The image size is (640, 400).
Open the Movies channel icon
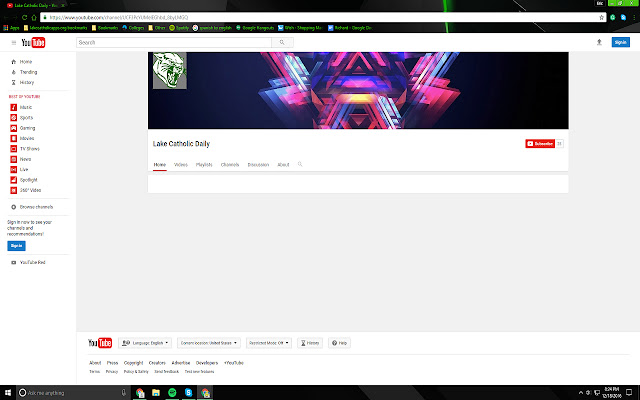[x=13, y=138]
